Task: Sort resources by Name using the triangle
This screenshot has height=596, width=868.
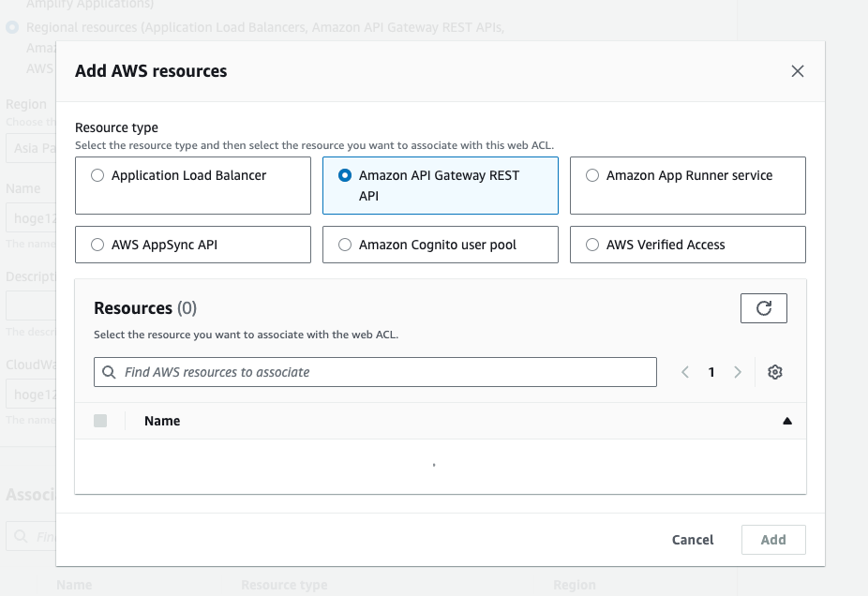Action: pyautogui.click(x=786, y=421)
